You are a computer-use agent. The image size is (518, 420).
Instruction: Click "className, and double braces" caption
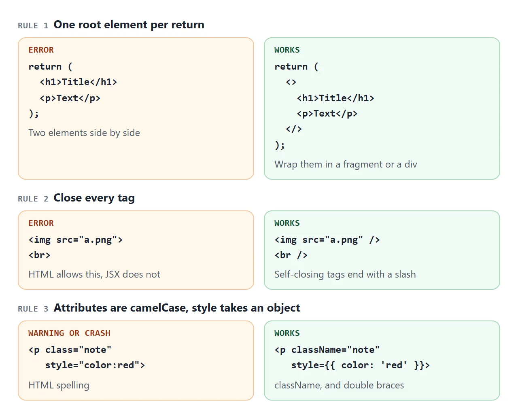[339, 385]
